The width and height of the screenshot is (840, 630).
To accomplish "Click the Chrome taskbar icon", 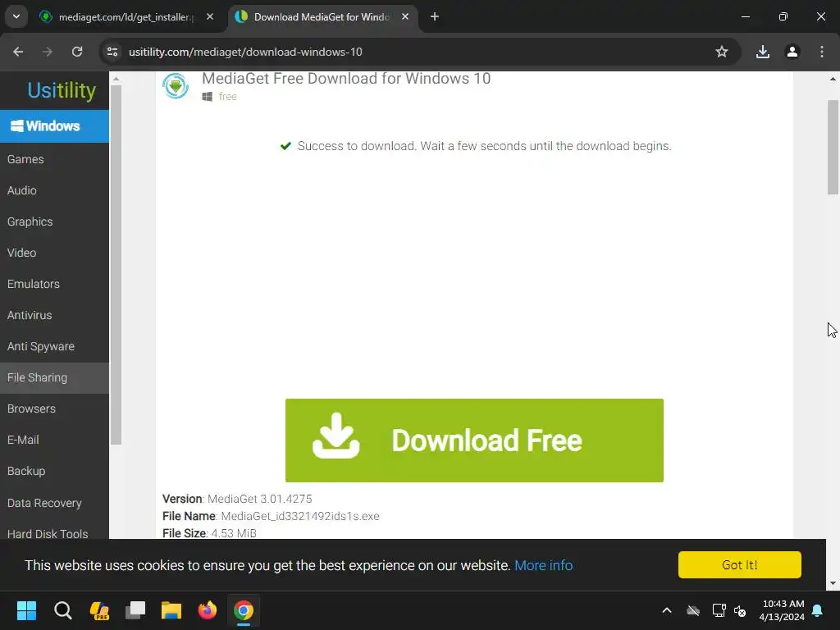I will 243,610.
